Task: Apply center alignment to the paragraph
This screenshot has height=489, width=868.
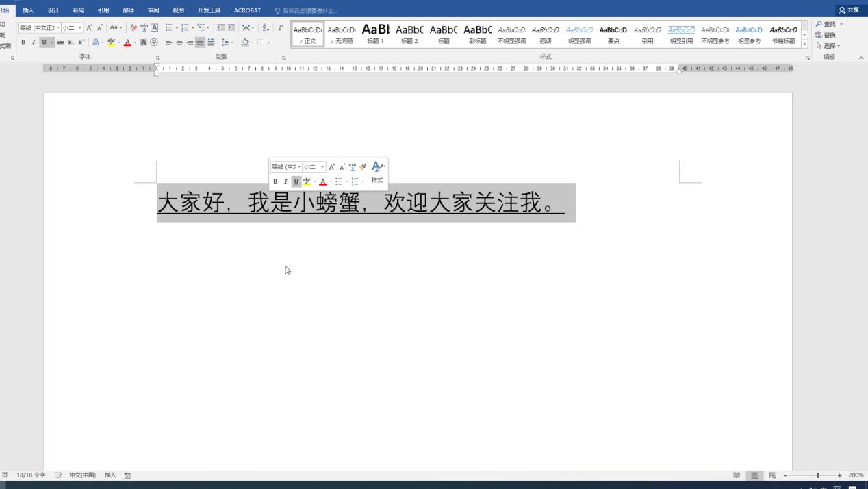Action: pos(179,42)
